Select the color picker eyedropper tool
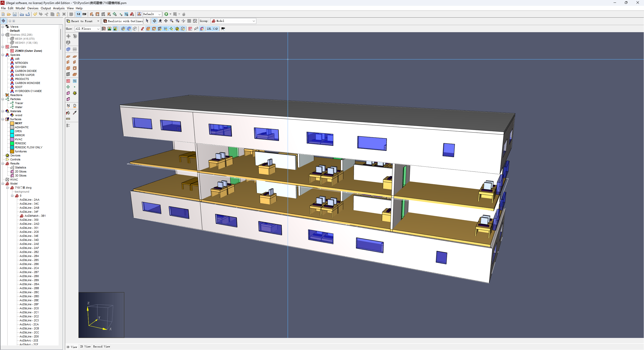 click(75, 113)
